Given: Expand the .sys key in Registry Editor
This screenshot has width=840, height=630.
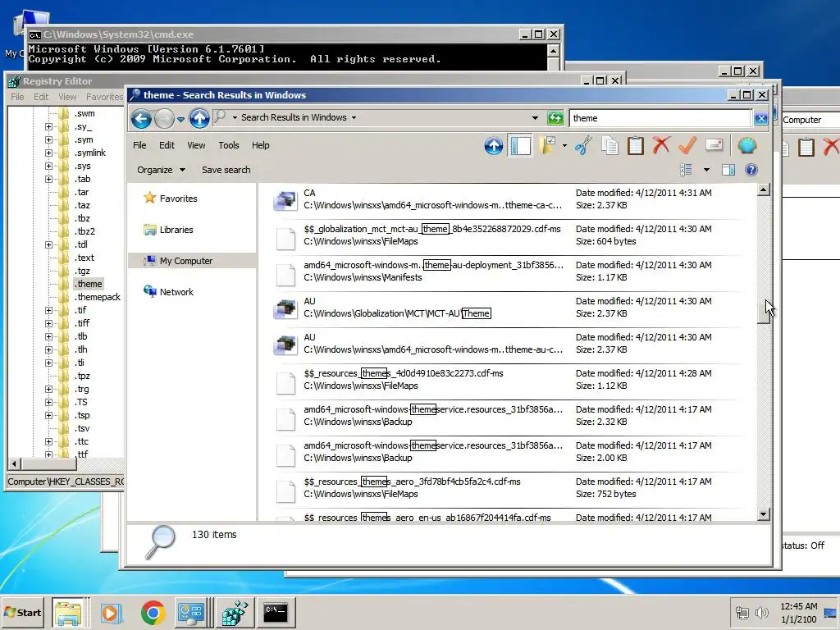Looking at the screenshot, I should point(48,166).
